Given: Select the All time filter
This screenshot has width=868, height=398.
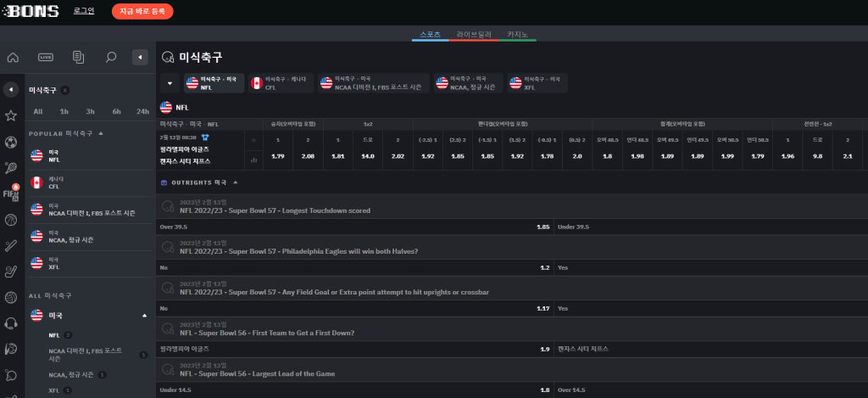Looking at the screenshot, I should click(37, 111).
